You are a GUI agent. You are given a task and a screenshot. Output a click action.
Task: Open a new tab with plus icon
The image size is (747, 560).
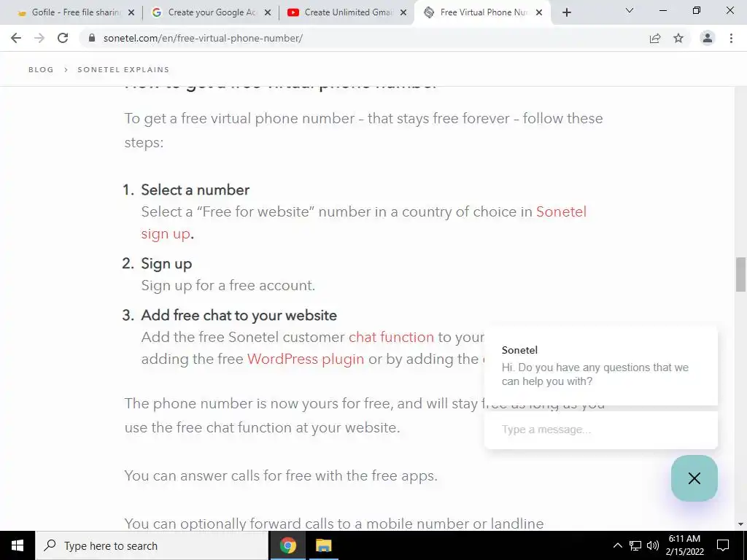coord(566,13)
